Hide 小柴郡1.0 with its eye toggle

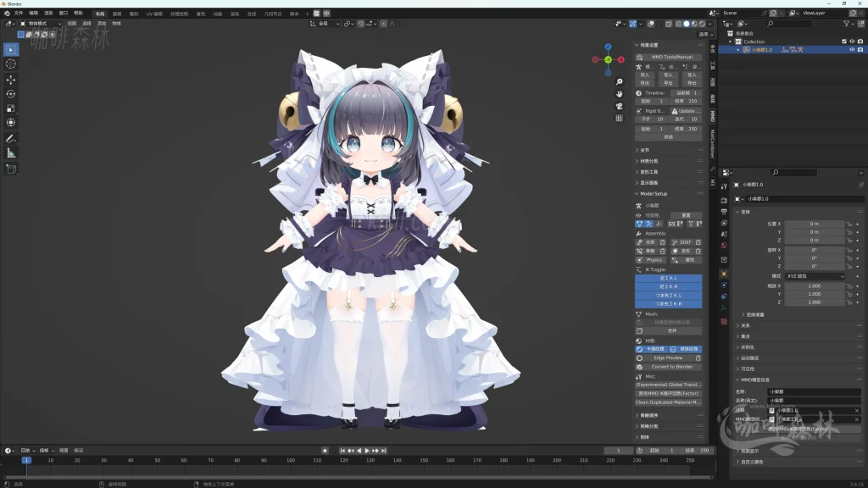[852, 49]
